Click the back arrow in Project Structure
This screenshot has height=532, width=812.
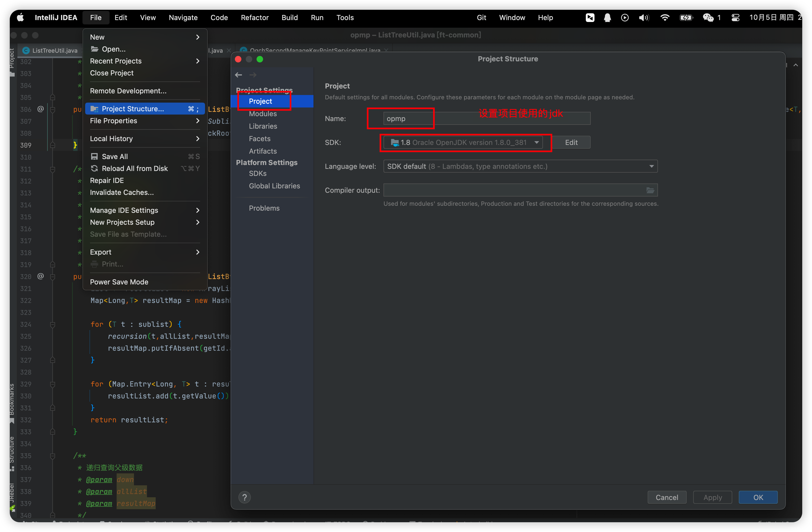[238, 75]
